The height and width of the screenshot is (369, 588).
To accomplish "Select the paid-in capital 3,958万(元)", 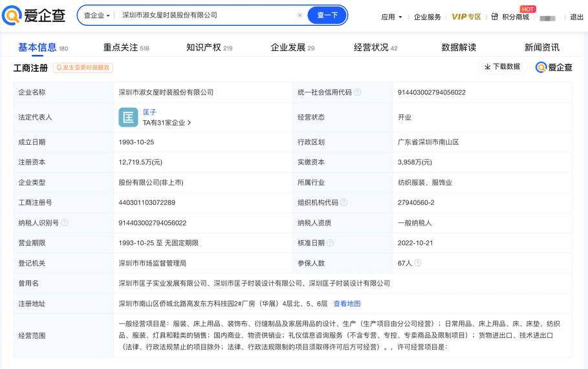I will (415, 162).
